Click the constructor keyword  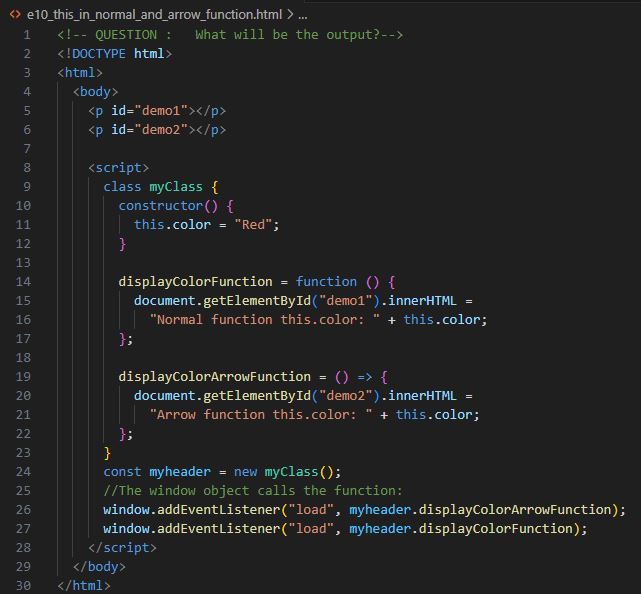tap(161, 206)
